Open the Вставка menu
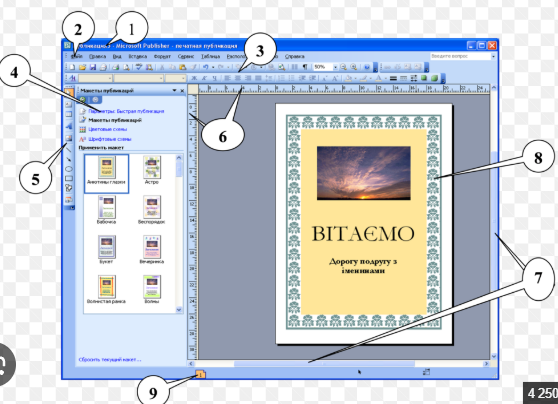The width and height of the screenshot is (558, 404). coord(138,56)
